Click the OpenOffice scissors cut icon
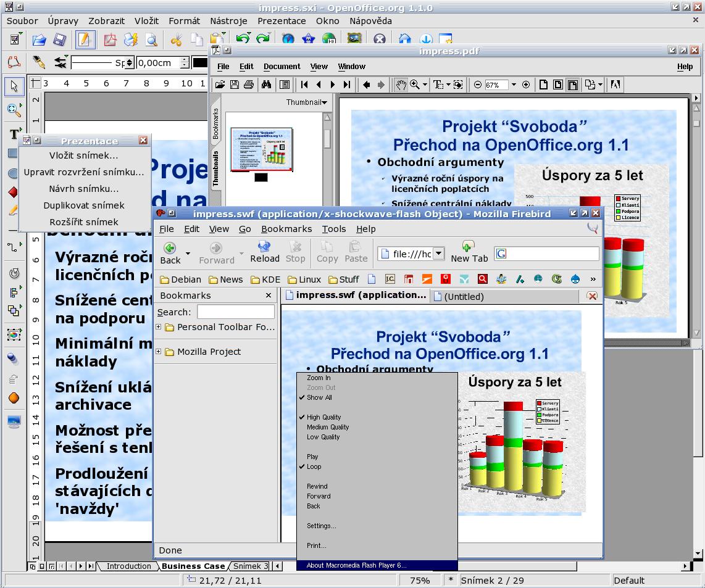 coord(177,40)
